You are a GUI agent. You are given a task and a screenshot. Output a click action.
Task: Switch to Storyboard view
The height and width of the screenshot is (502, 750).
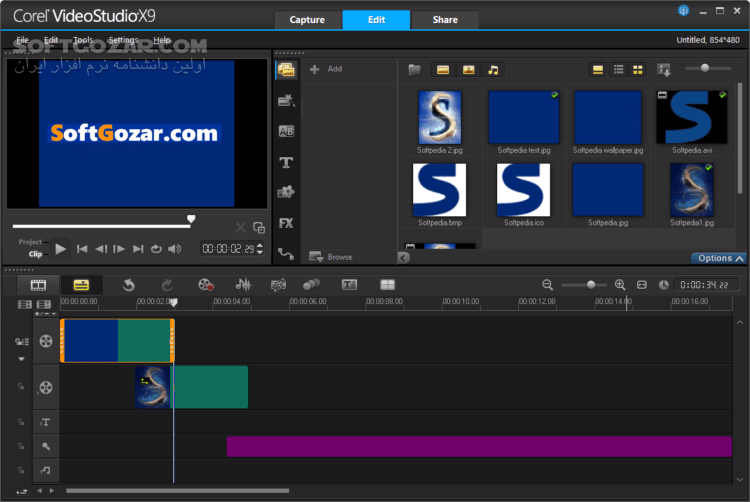(x=38, y=285)
